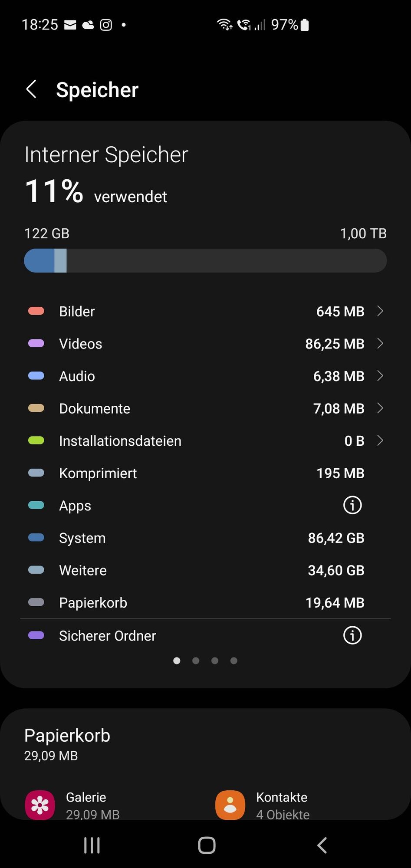Tap the teal Apps category icon

36,505
